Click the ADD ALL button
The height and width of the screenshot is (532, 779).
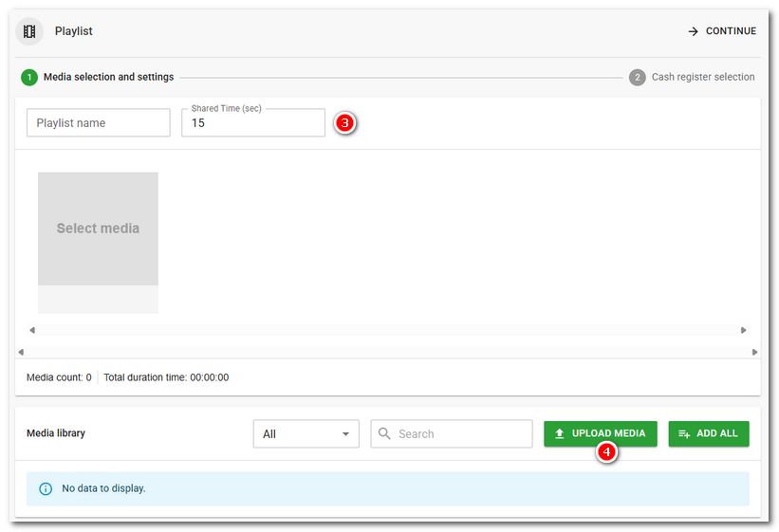708,433
